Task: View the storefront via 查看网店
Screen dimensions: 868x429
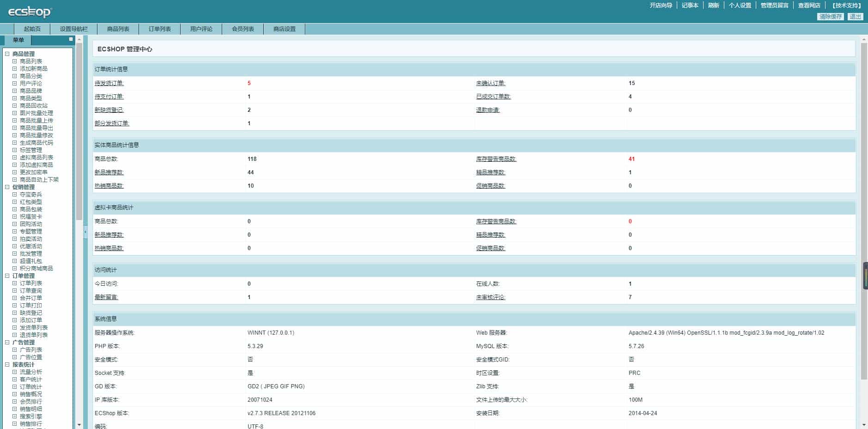Action: pos(810,6)
